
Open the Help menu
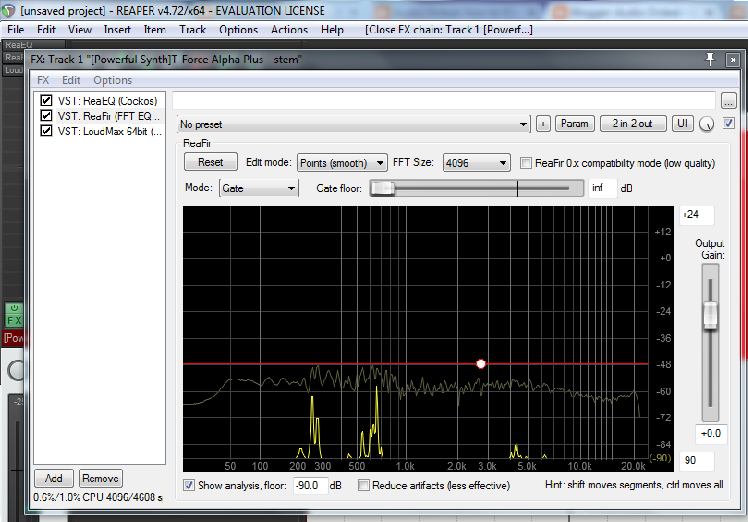coord(332,30)
